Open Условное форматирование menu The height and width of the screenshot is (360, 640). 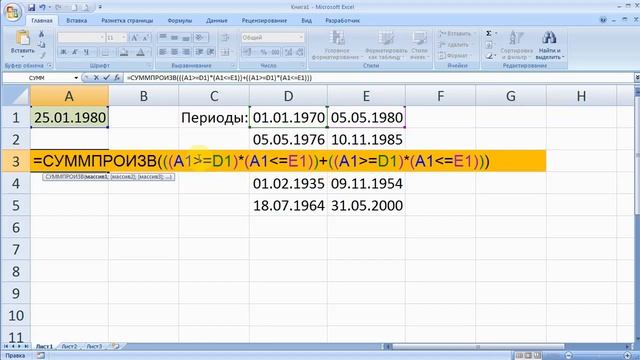click(x=337, y=45)
